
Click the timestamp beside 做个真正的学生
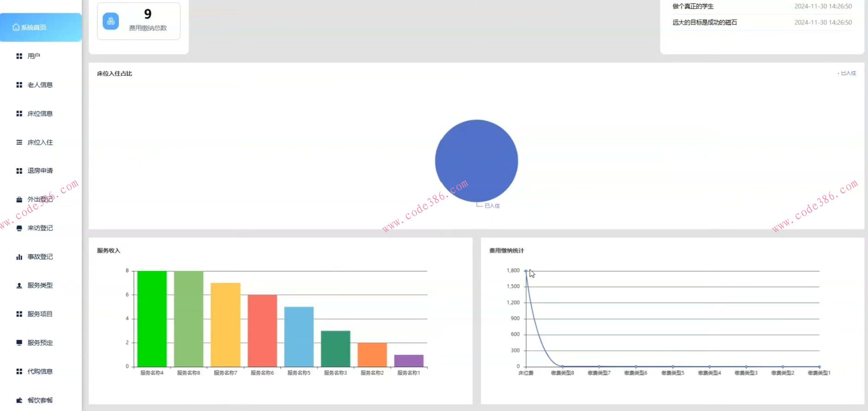click(823, 6)
